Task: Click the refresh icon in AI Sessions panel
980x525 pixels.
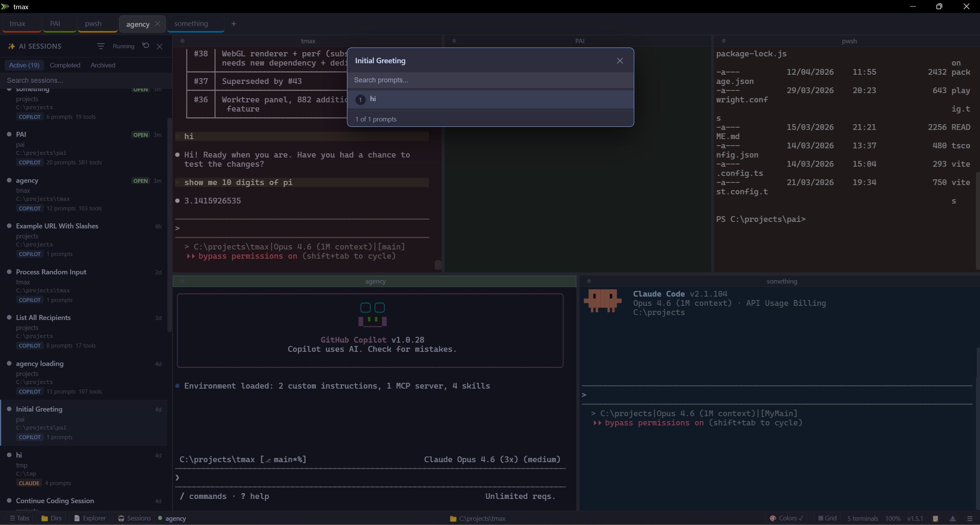Action: pos(145,46)
